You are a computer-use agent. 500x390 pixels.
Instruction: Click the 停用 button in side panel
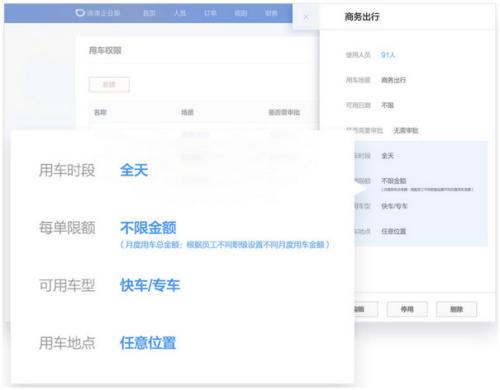pyautogui.click(x=407, y=309)
